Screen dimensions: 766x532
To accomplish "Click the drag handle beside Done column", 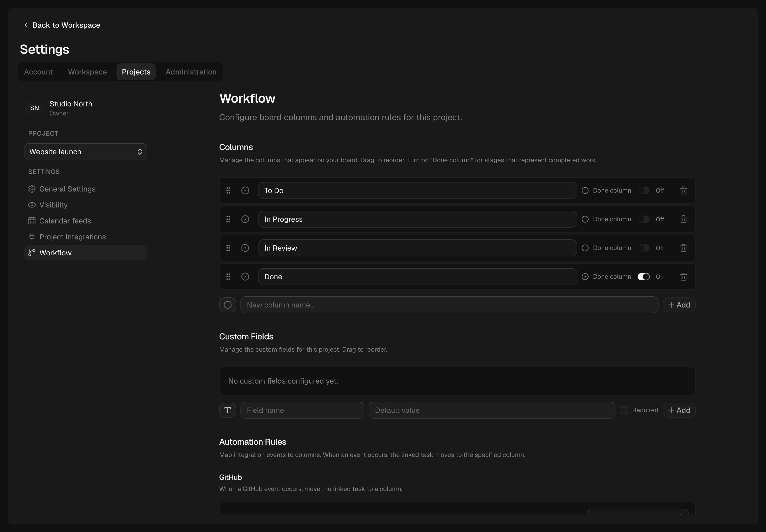I will click(228, 276).
